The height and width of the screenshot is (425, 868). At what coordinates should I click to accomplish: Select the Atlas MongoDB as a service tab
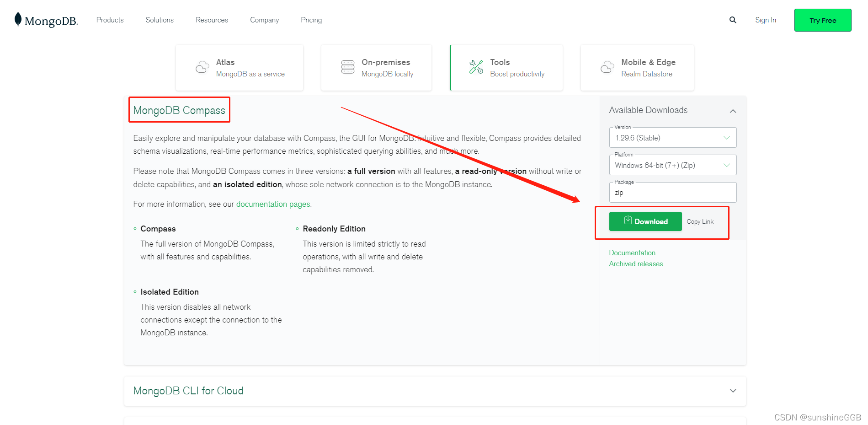coord(240,68)
